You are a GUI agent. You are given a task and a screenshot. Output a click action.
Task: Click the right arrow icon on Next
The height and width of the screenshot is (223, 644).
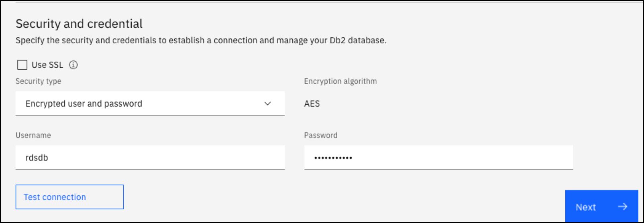(622, 207)
